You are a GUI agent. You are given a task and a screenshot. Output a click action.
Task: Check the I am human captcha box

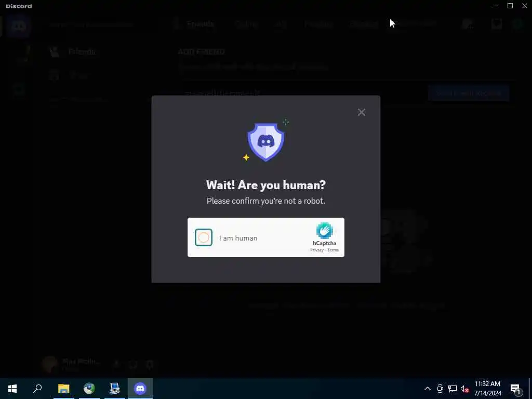(204, 237)
